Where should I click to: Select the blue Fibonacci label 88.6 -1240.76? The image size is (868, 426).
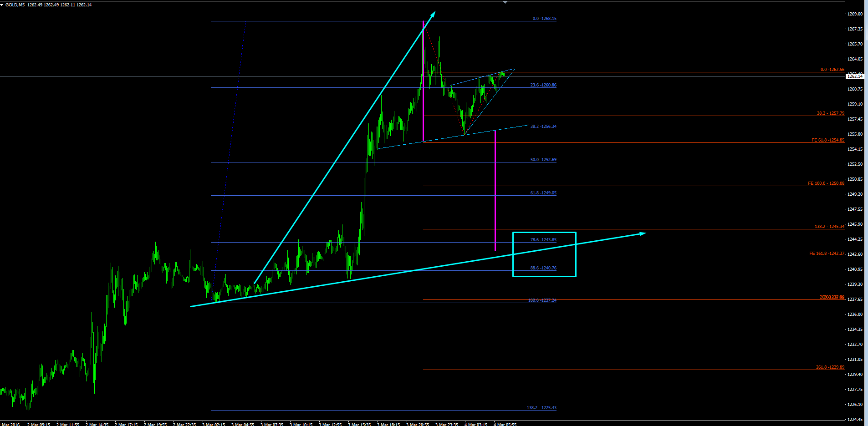click(543, 268)
